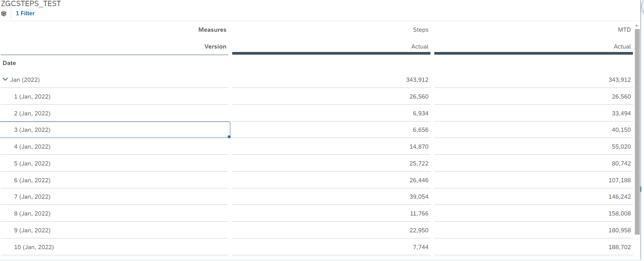Click the Steps column header
The image size is (644, 261).
(420, 30)
